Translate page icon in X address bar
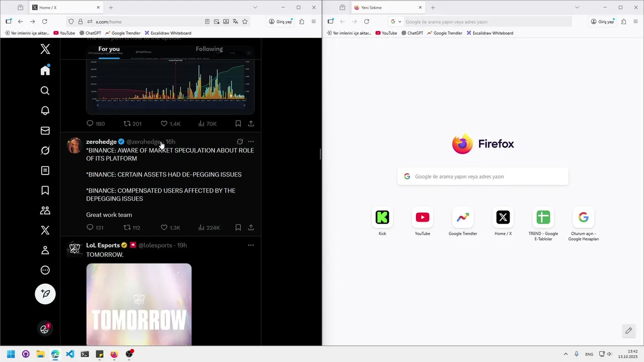 (235, 22)
